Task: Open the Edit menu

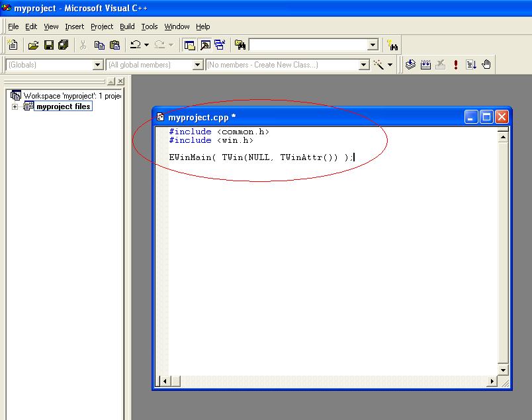Action: [31, 26]
